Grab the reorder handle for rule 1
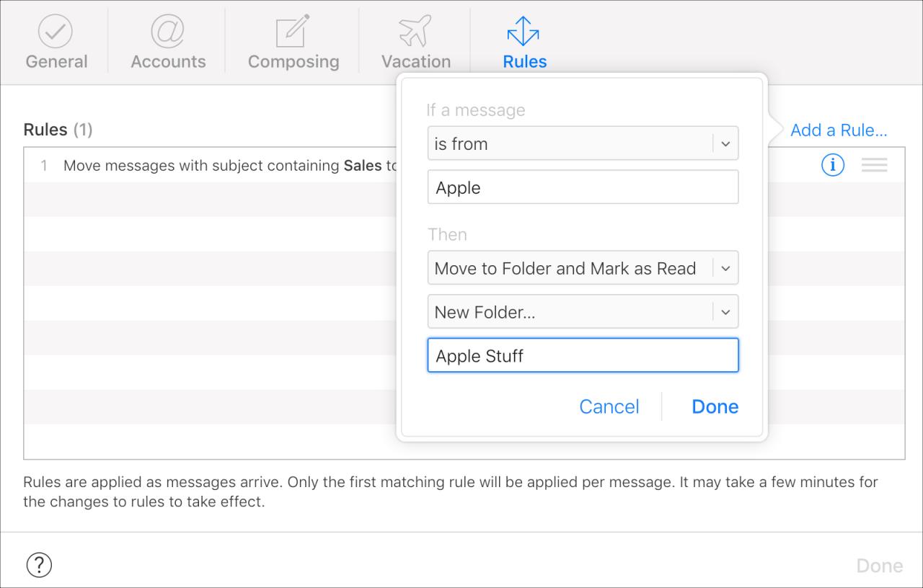This screenshot has width=923, height=588. [x=874, y=165]
